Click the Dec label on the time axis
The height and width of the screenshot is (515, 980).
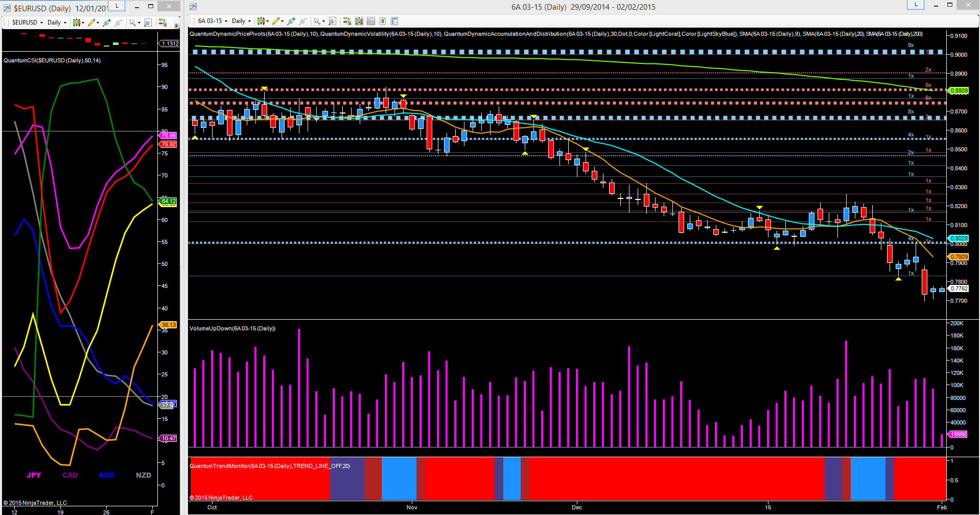coord(577,507)
